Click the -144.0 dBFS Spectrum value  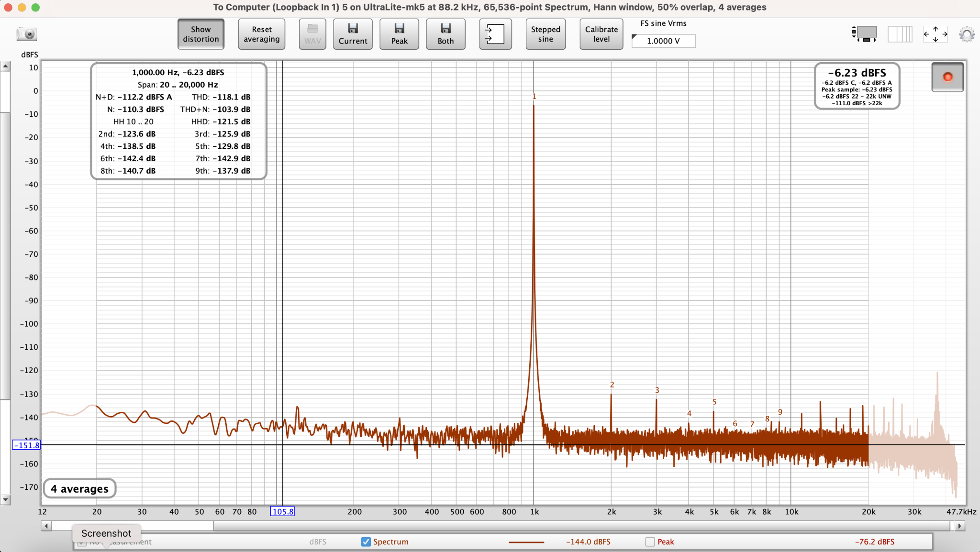click(588, 542)
